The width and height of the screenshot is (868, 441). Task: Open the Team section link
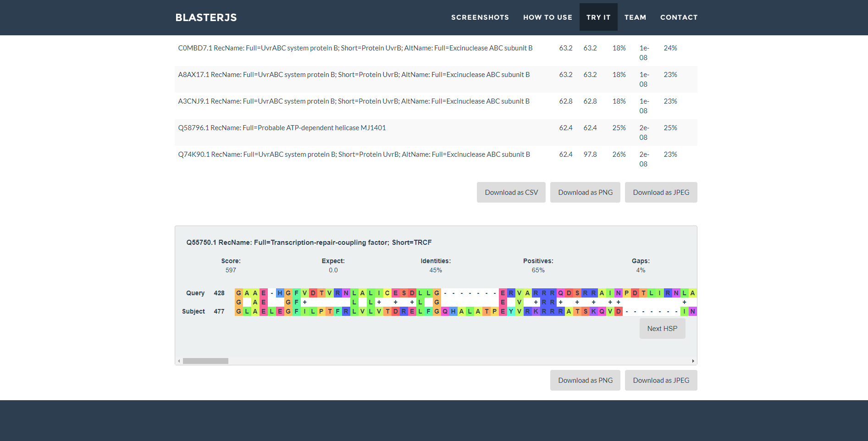[x=635, y=17]
